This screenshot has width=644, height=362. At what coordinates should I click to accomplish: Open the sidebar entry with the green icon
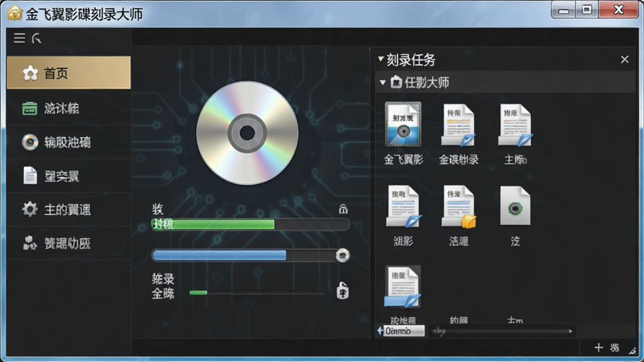point(69,109)
